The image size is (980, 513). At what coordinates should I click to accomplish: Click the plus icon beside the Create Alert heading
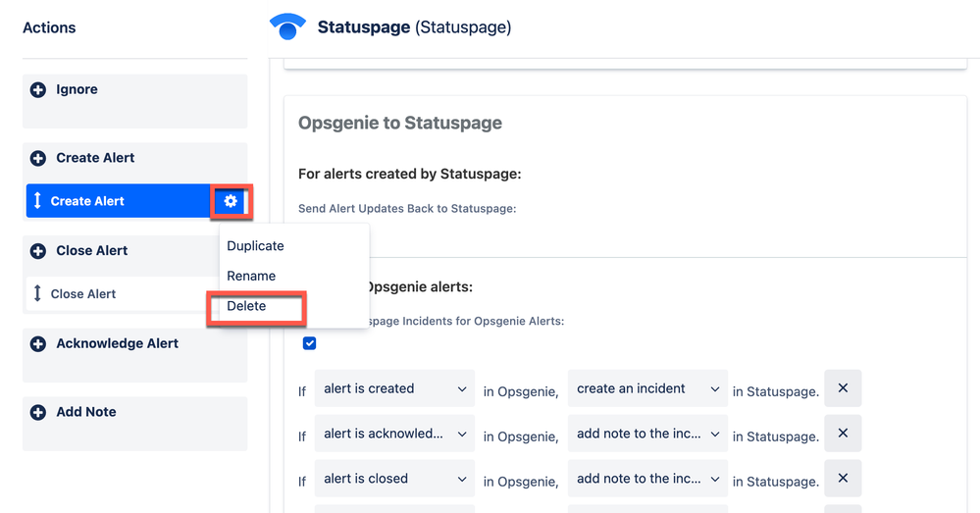coord(38,158)
